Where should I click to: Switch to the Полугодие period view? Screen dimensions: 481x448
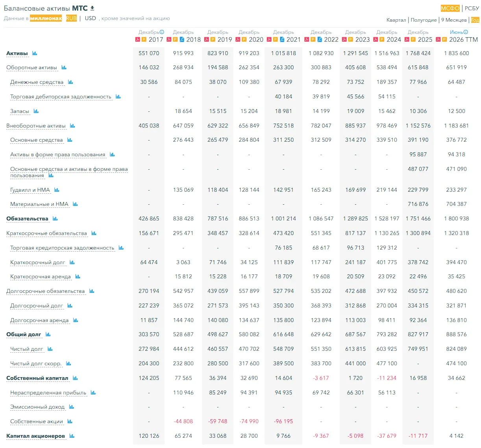tap(424, 20)
